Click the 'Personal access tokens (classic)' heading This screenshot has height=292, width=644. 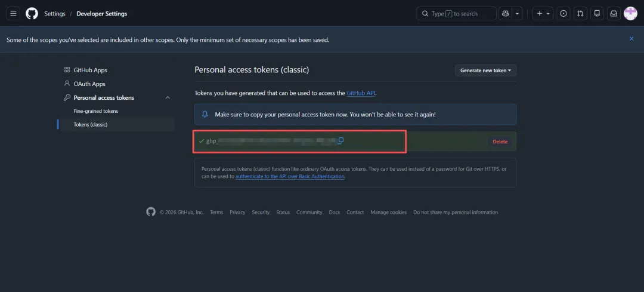252,70
